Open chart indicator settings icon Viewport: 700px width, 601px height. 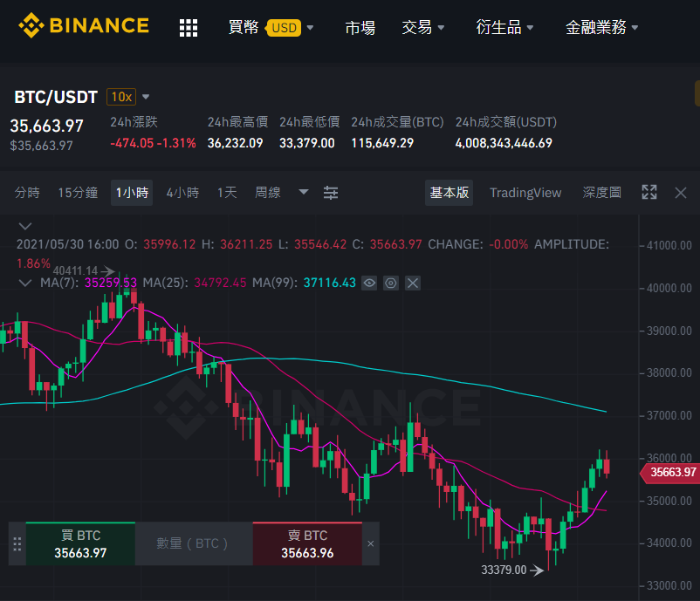[x=331, y=193]
